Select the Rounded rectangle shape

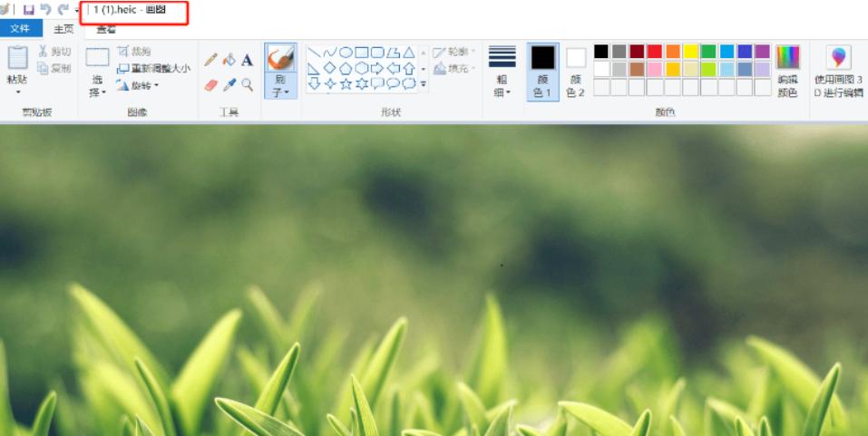[x=377, y=53]
